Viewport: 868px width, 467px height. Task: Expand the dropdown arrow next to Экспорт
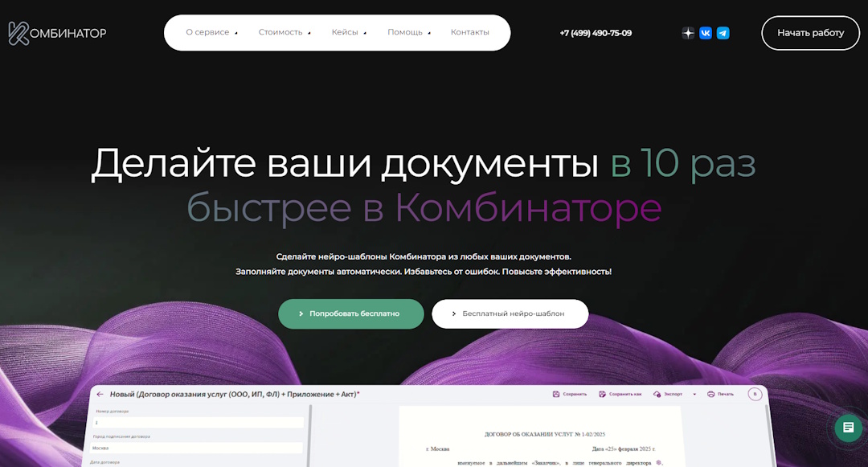point(694,394)
